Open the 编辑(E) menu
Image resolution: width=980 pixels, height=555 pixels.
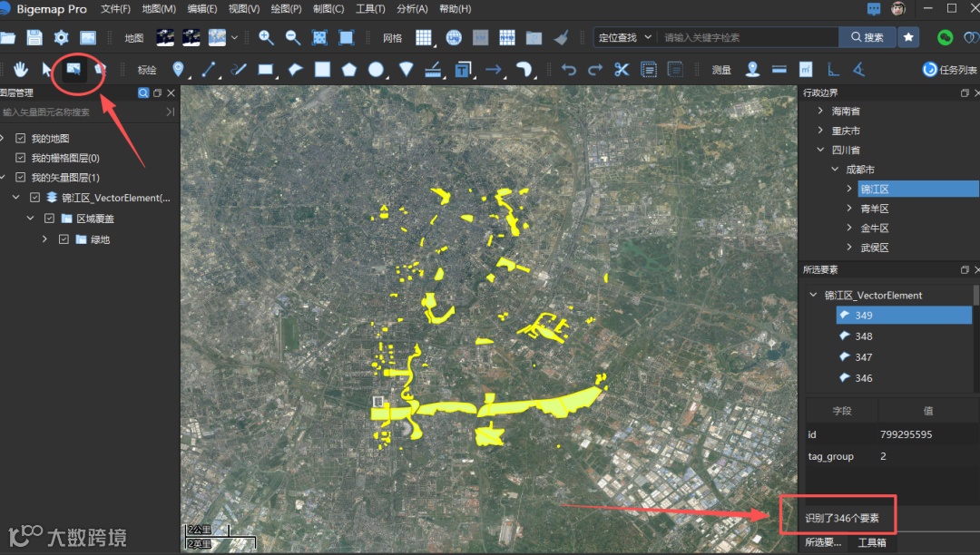click(201, 9)
